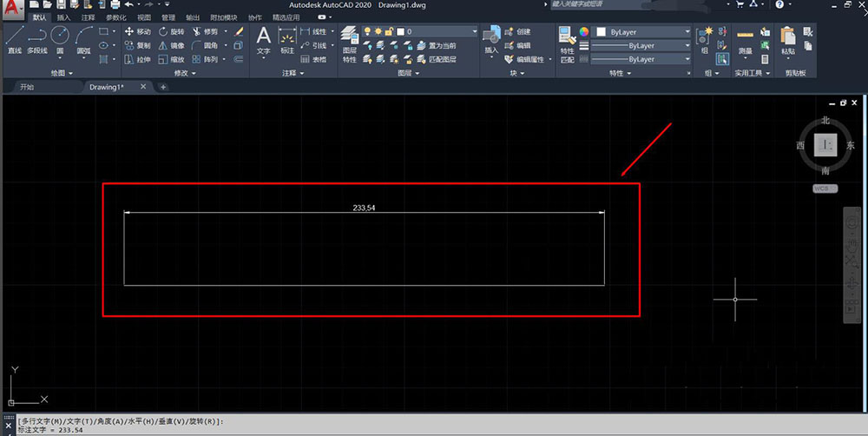Screen dimensions: 868x436
Task: Click the 缩放 (Scale) tool
Action: coord(172,59)
